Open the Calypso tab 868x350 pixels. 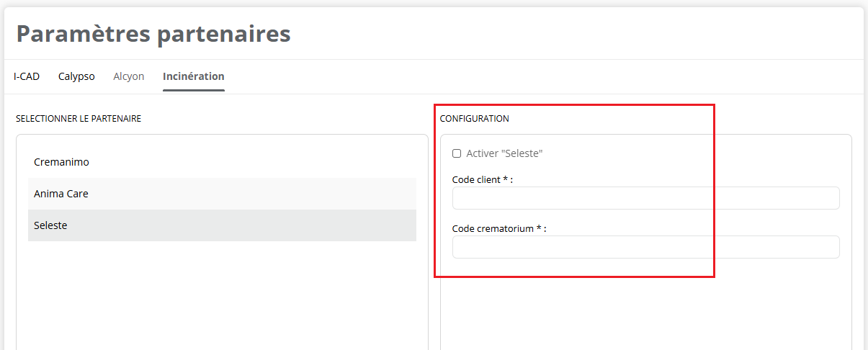click(76, 76)
